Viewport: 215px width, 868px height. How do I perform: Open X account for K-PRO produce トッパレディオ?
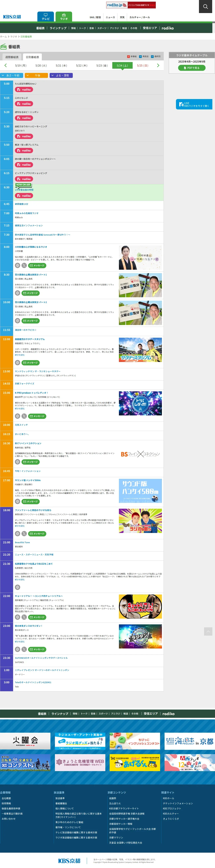[24, 416]
